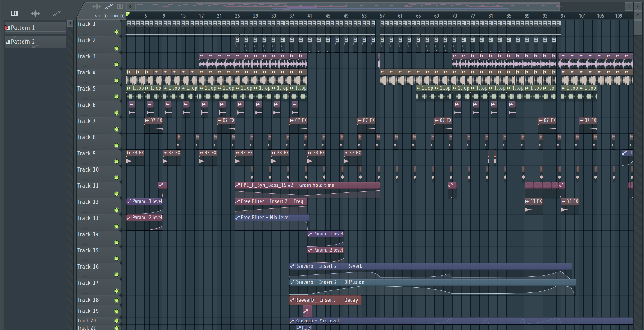Click the timeline scroll right arrow
This screenshot has width=644, height=330.
pos(629,7)
